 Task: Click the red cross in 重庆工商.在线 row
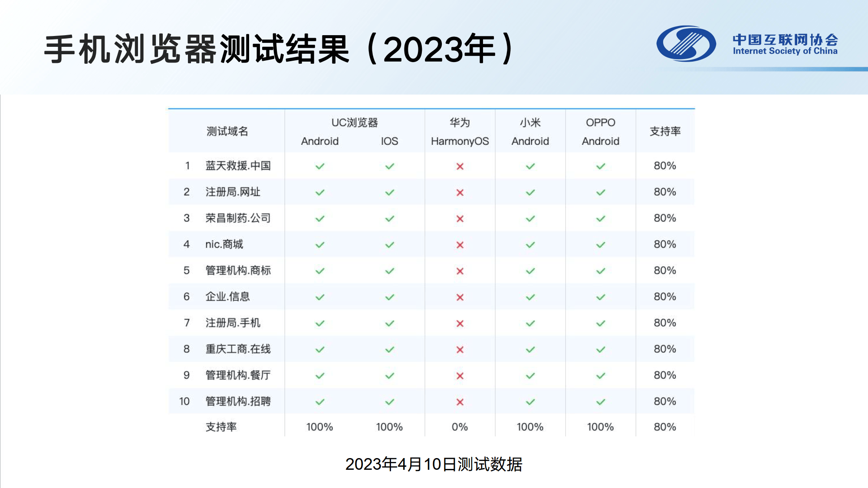tap(460, 350)
